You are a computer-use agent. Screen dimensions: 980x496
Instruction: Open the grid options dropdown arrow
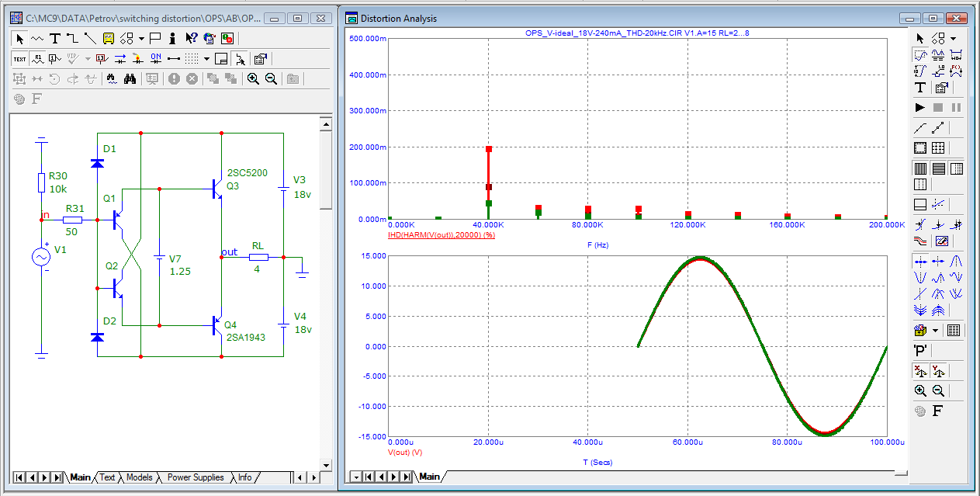pos(206,58)
